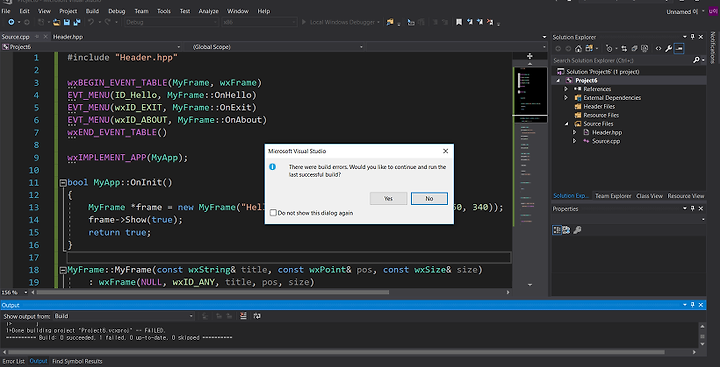Viewport: 720px width, 367px height.
Task: Open the Project6 scope dropdown
Action: (x=91, y=47)
